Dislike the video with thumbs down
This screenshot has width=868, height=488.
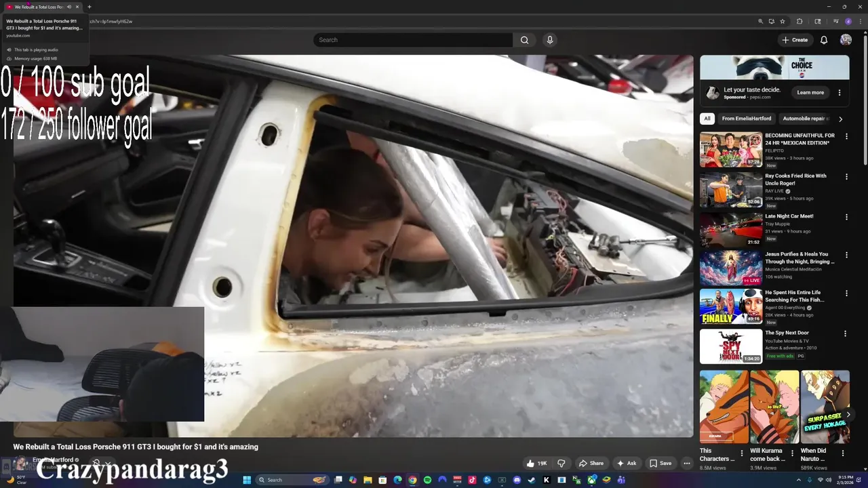[x=561, y=464]
